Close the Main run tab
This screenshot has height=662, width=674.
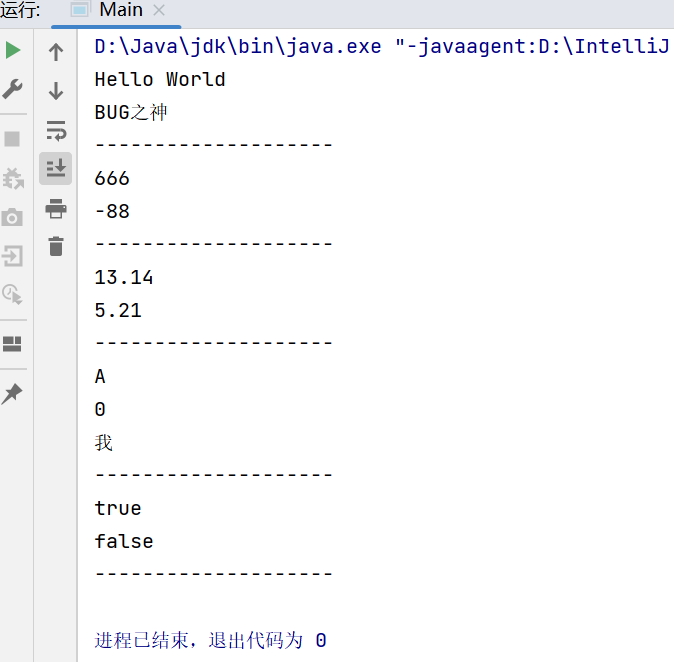159,10
